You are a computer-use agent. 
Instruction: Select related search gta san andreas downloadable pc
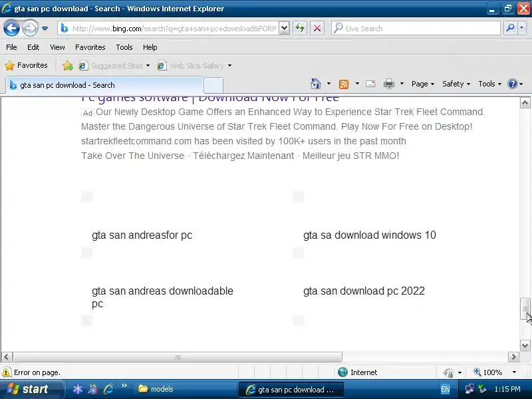(x=162, y=297)
